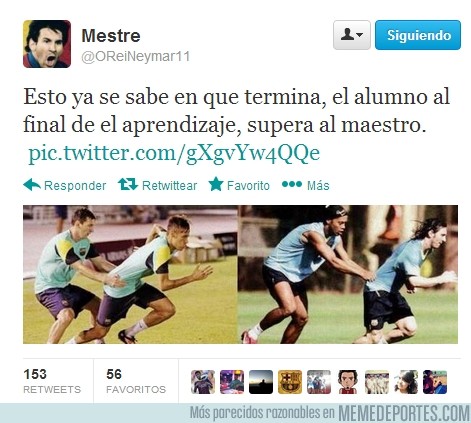Open the cartoon face retweeter avatar
The width and height of the screenshot is (471, 423).
click(x=348, y=382)
